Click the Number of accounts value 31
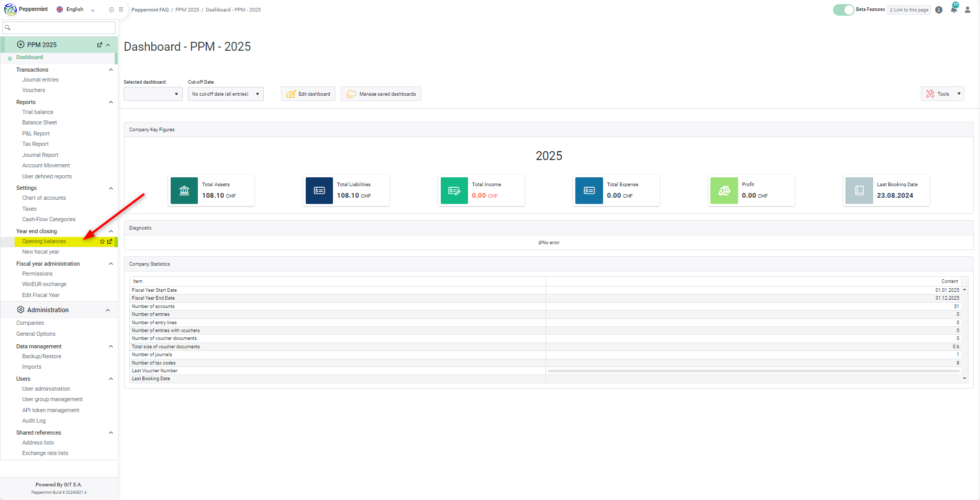The image size is (980, 500). pos(956,306)
